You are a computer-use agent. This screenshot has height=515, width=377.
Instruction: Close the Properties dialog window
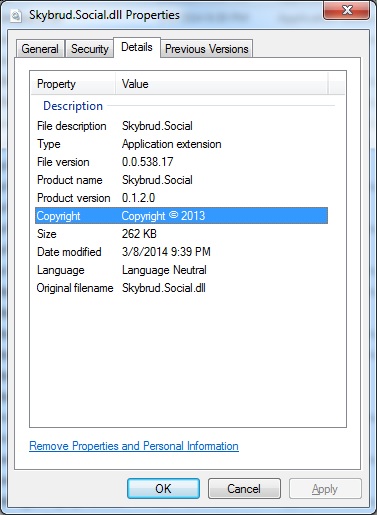click(x=347, y=10)
